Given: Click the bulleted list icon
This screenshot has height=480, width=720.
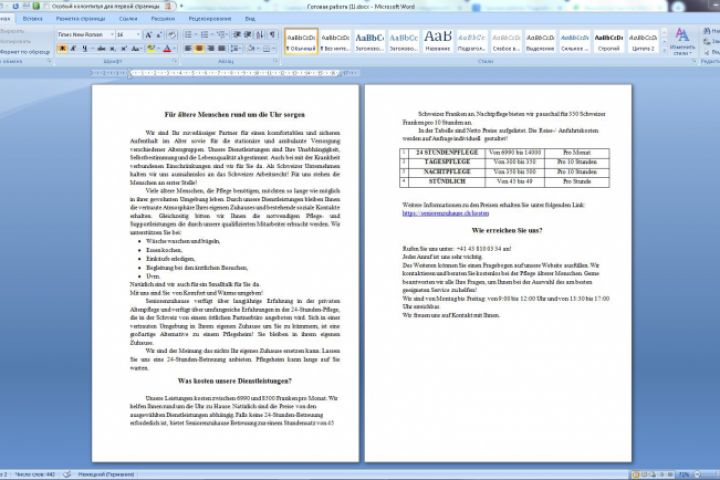Looking at the screenshot, I should click(x=188, y=35).
